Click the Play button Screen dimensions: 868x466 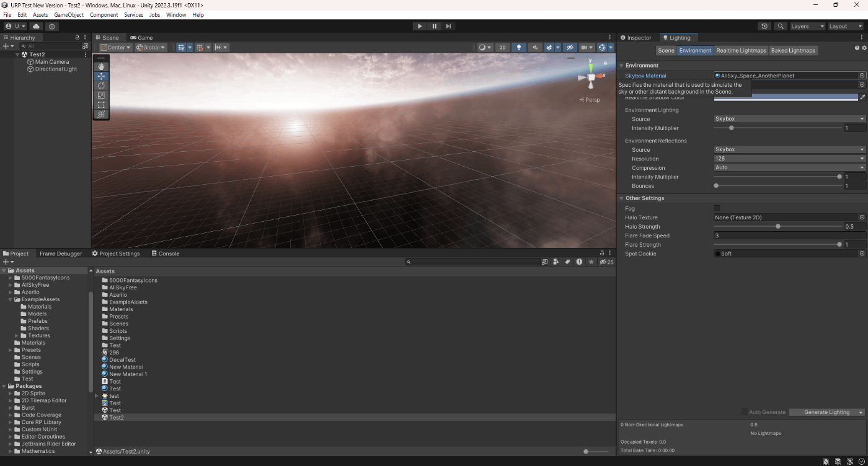[420, 26]
